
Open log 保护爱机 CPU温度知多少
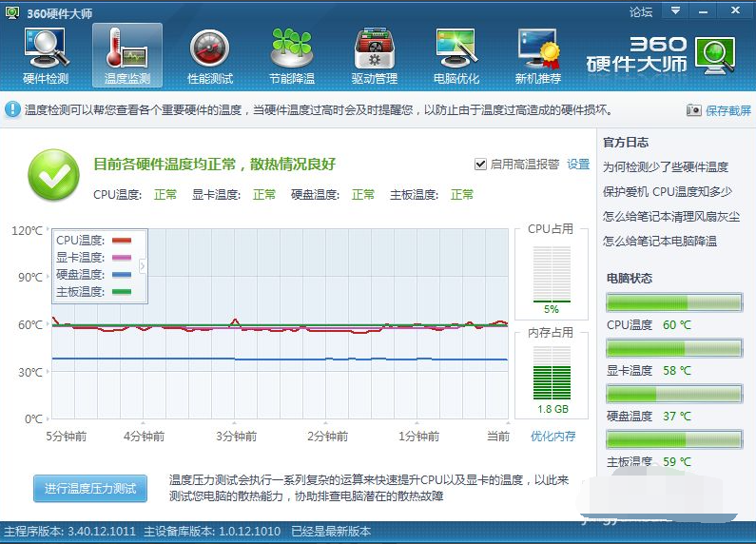tap(668, 191)
